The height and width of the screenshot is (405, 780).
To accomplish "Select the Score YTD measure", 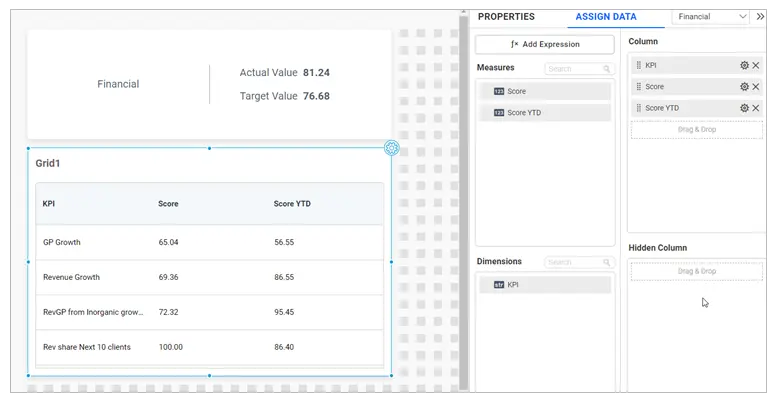I will coord(545,113).
